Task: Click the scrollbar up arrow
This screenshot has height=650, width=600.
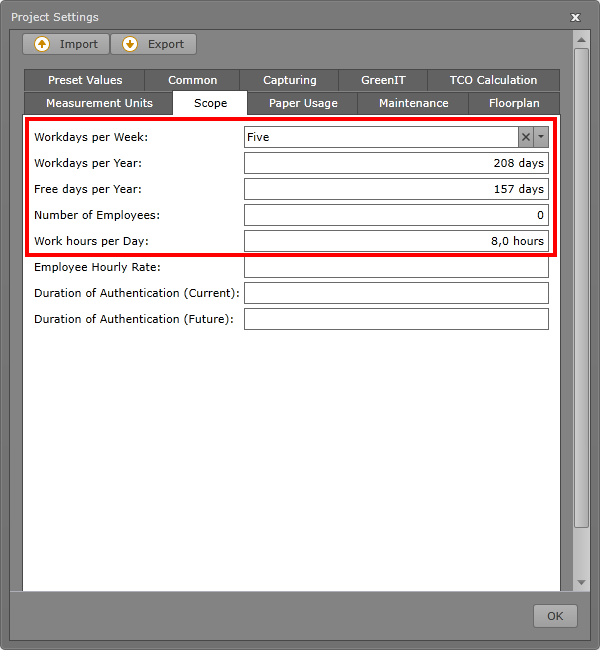Action: (581, 40)
